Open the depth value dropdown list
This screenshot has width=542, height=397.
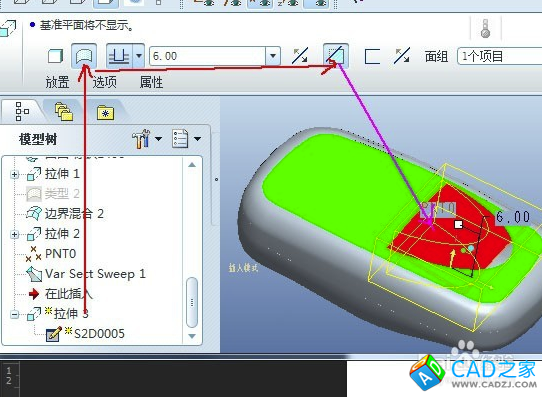(273, 56)
